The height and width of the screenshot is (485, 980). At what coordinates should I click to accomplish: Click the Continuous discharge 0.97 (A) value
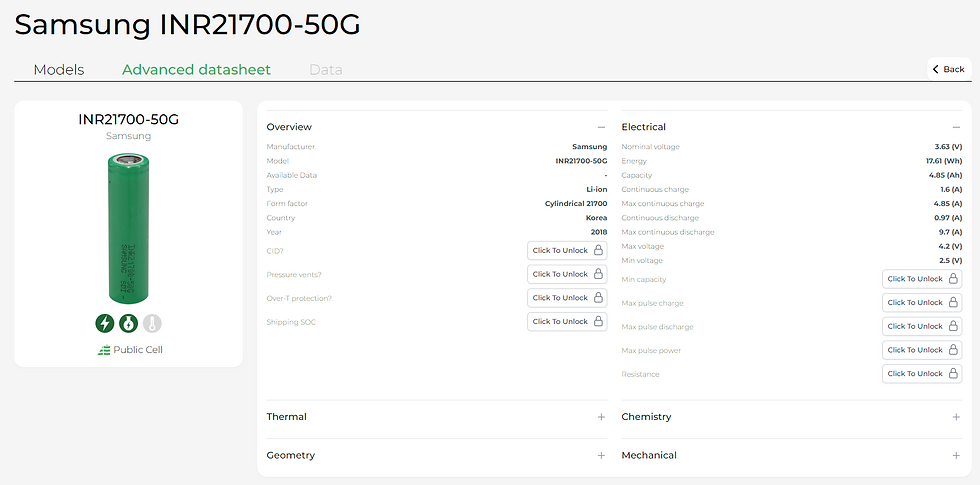(948, 218)
